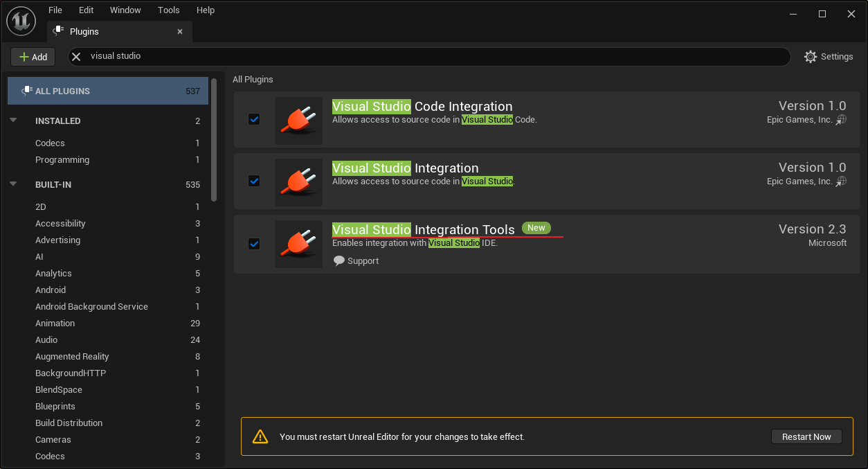868x469 pixels.
Task: Click the plug icon for Visual Studio Code Integration
Action: pos(298,121)
